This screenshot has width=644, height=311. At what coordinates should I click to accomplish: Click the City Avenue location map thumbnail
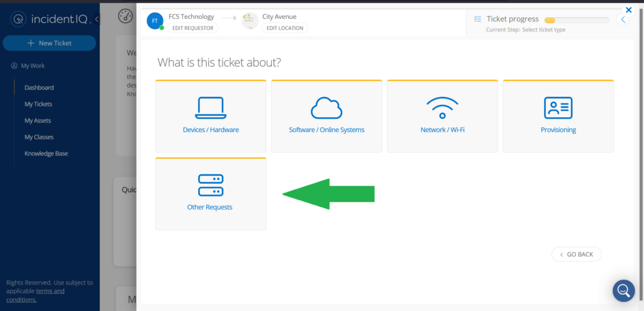[250, 21]
